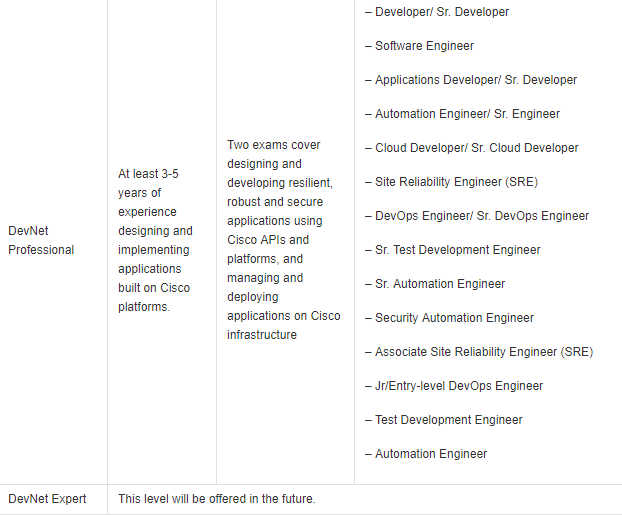Click 'Jr/Entry-level DevOps Engineer' item

454,386
